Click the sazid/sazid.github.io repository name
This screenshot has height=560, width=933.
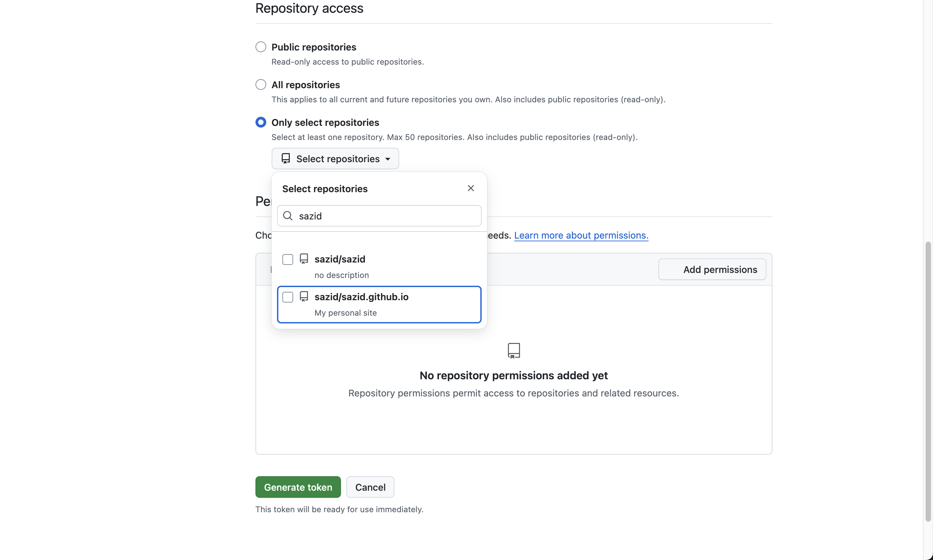click(x=361, y=297)
